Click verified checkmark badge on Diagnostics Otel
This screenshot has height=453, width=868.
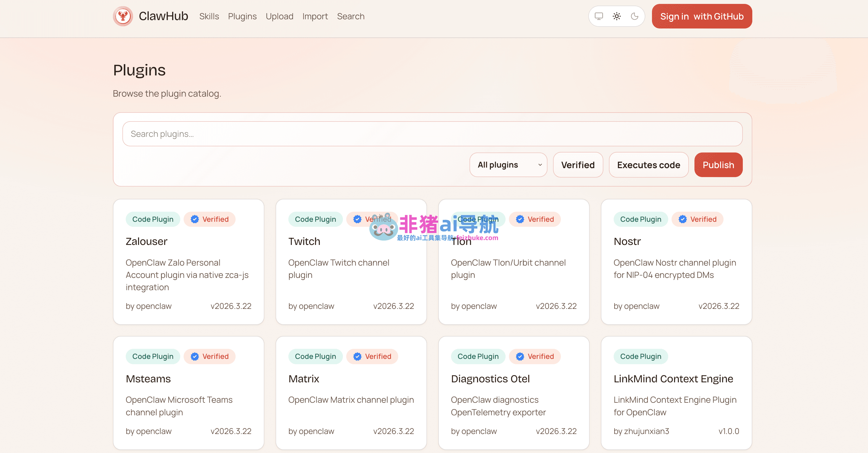point(520,356)
